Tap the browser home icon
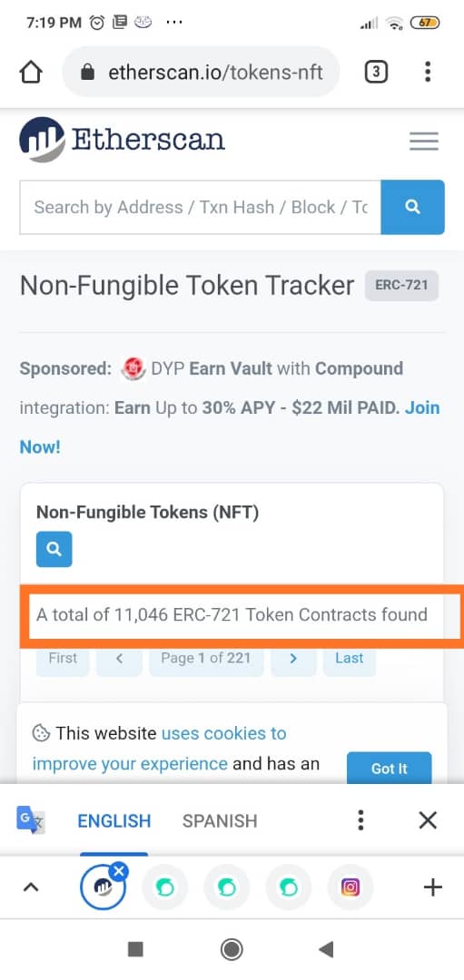The width and height of the screenshot is (464, 980). point(31,73)
